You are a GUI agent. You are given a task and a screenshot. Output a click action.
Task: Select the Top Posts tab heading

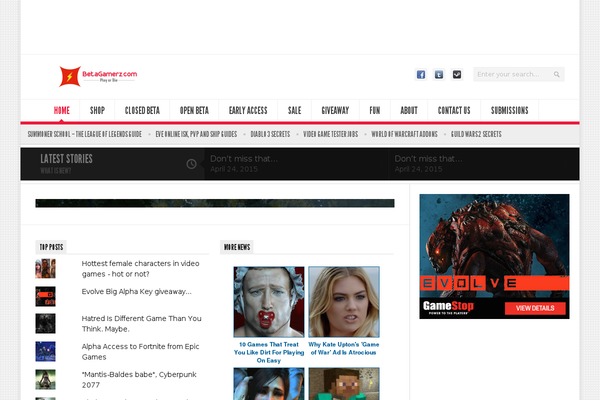point(51,247)
